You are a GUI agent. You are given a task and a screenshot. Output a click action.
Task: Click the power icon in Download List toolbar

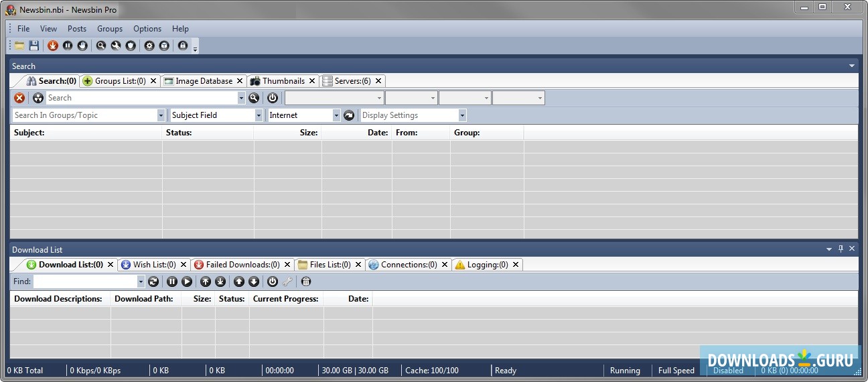point(273,281)
